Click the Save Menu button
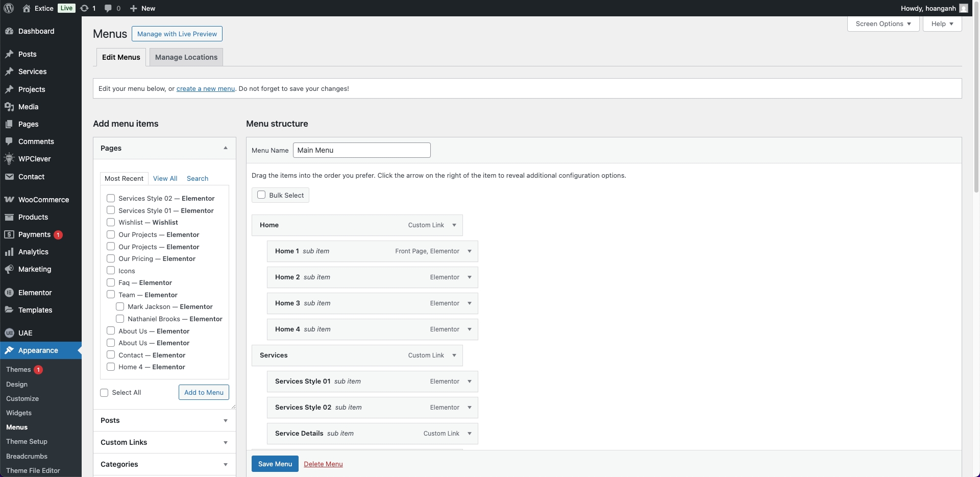This screenshot has width=980, height=477. point(275,464)
